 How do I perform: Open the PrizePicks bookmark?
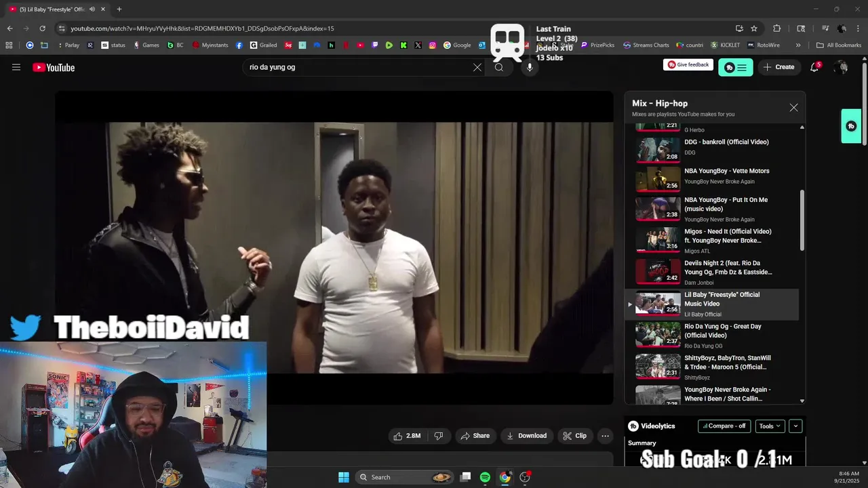point(597,45)
